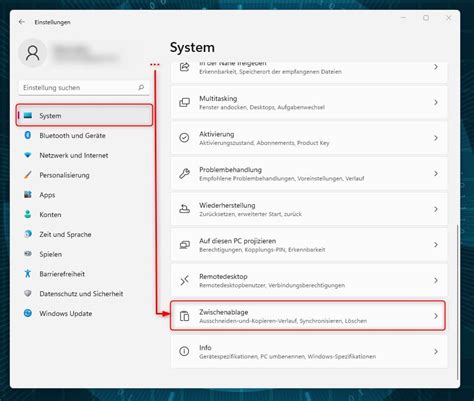Click the Spielen gamepad icon
474x401 pixels.
click(x=28, y=254)
